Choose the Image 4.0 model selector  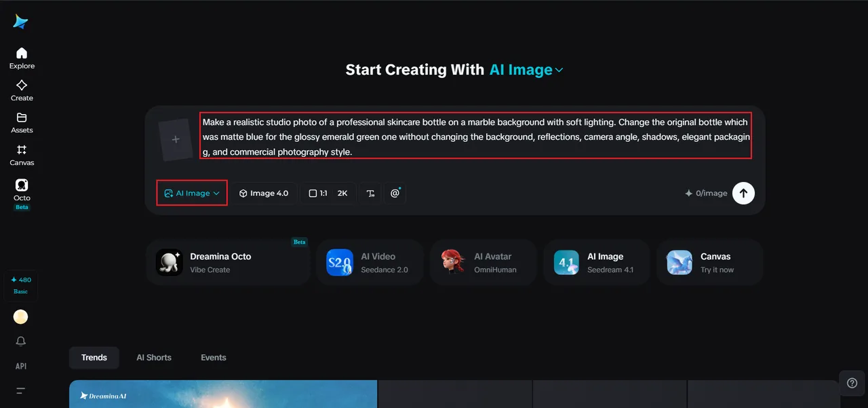click(x=264, y=193)
